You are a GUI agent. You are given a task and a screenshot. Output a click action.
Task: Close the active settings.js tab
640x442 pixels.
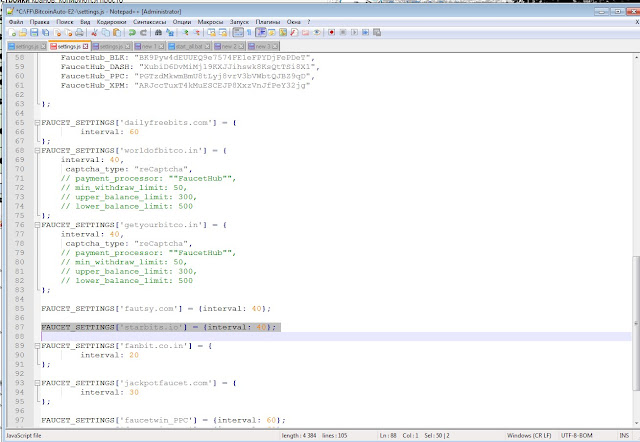pos(85,46)
